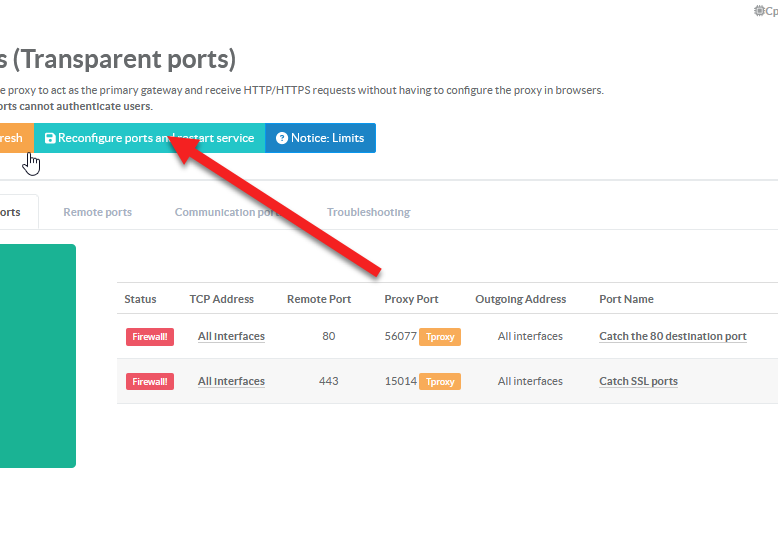Click the Tproxy badge next to 56077

tap(440, 337)
